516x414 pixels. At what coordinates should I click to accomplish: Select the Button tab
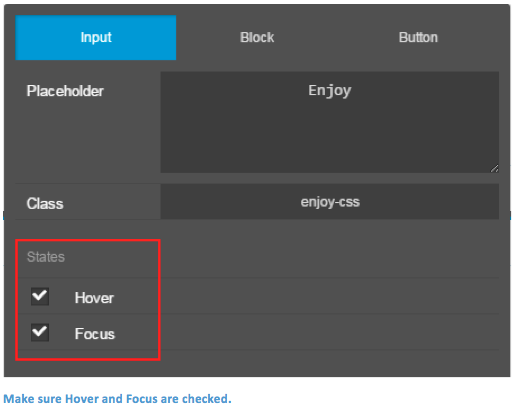pos(418,38)
